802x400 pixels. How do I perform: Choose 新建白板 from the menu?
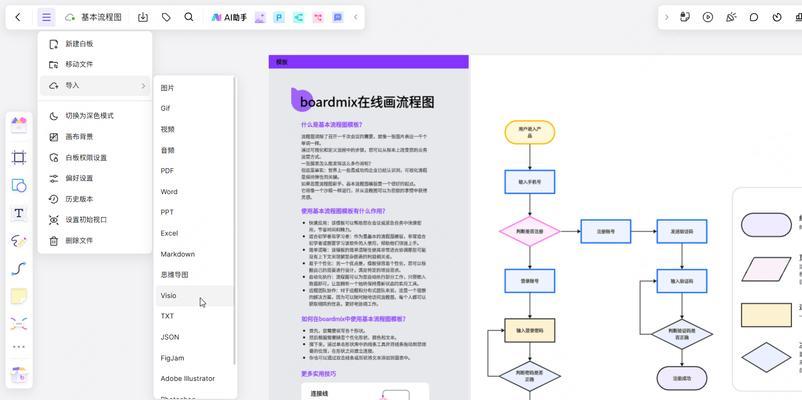95,44
